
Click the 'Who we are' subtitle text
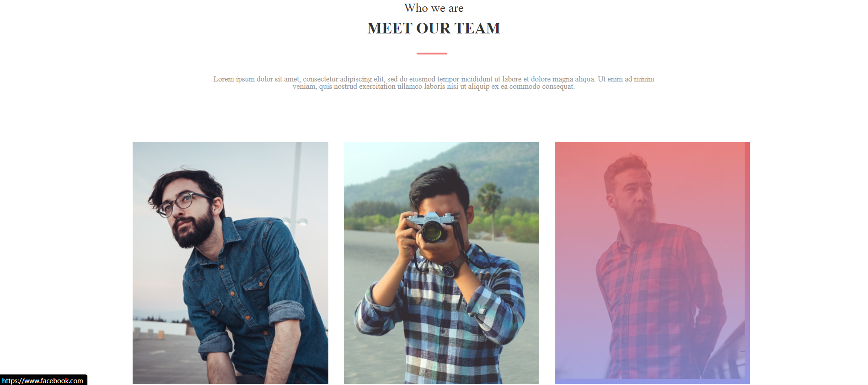click(x=434, y=8)
